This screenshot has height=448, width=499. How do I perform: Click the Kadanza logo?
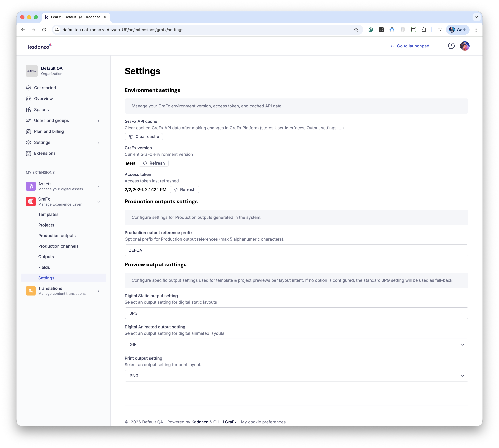pos(40,46)
